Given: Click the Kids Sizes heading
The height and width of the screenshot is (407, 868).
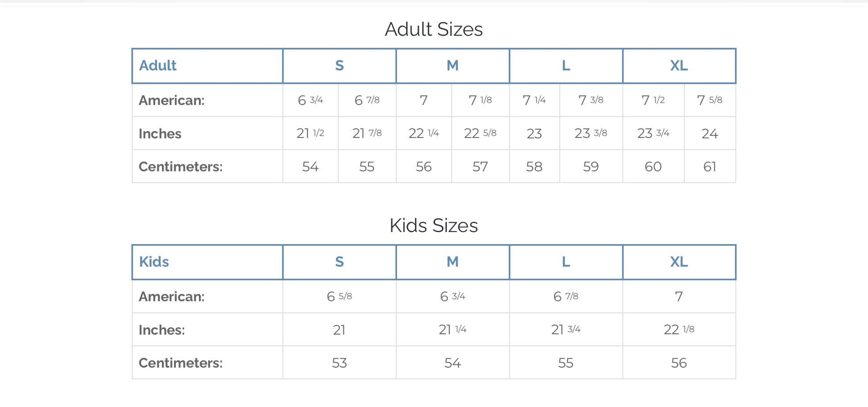Looking at the screenshot, I should (434, 225).
